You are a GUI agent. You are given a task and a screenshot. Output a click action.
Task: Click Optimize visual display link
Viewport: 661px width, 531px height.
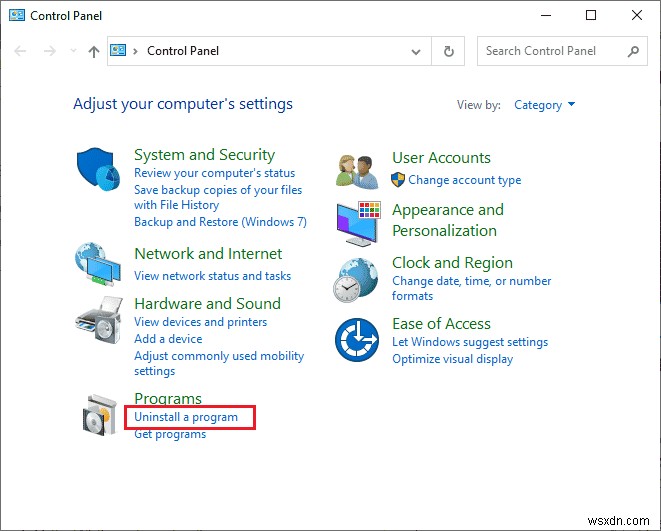tap(452, 359)
